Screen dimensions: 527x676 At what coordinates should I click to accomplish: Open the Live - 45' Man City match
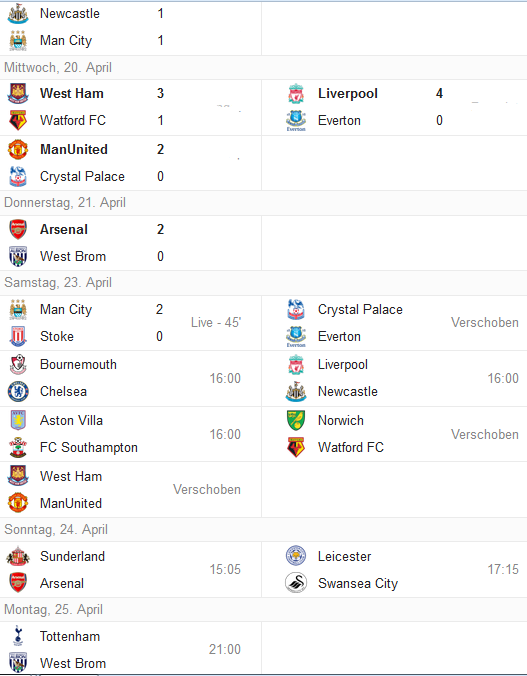click(130, 323)
